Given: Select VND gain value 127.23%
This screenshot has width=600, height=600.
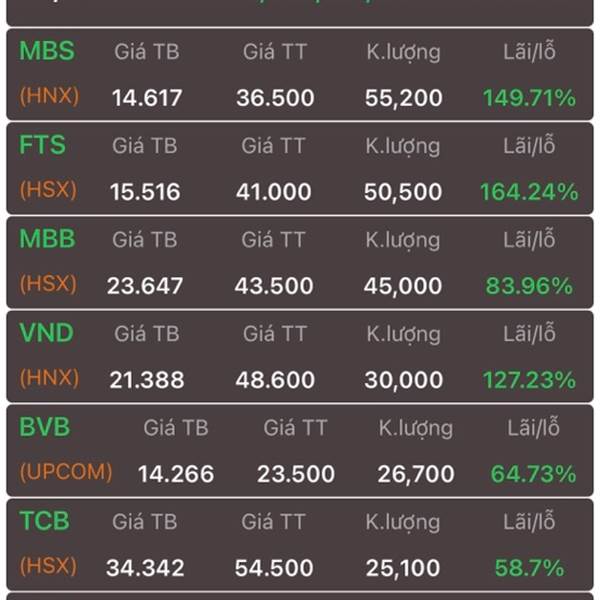Looking at the screenshot, I should click(529, 380).
